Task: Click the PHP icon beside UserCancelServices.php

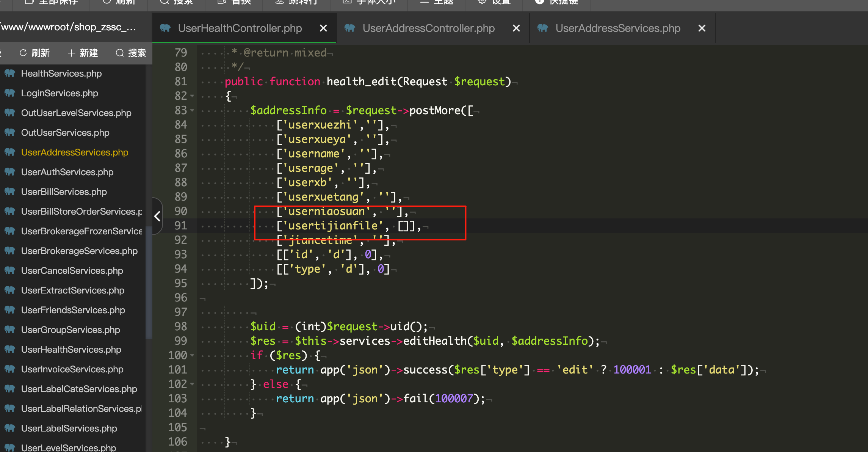Action: click(x=10, y=270)
